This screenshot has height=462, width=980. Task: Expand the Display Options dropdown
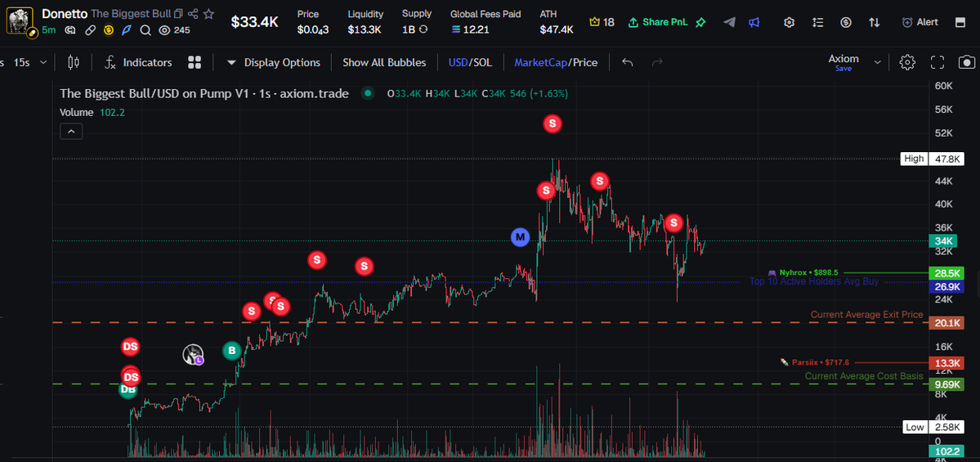273,62
